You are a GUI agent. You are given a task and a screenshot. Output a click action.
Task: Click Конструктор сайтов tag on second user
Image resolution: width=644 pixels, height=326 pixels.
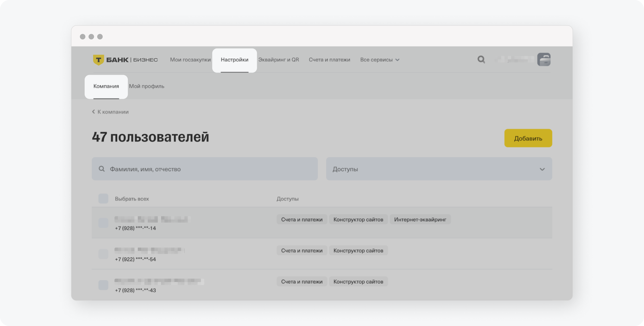[x=358, y=250]
